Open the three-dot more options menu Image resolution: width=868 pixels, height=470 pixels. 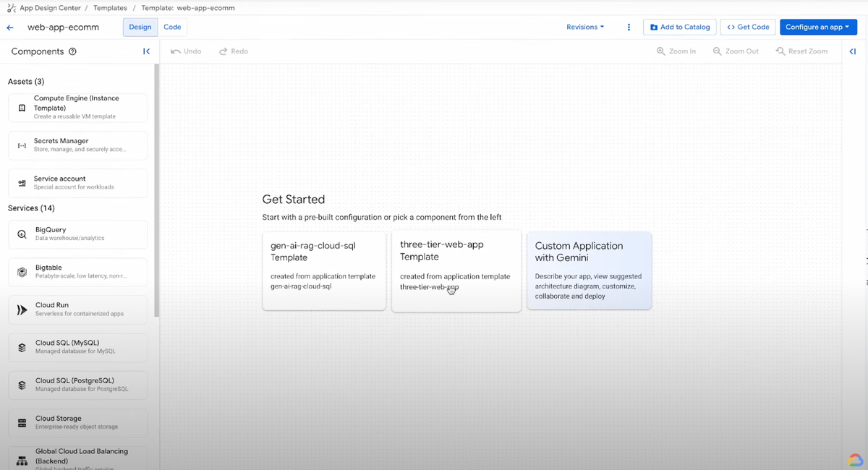[629, 27]
